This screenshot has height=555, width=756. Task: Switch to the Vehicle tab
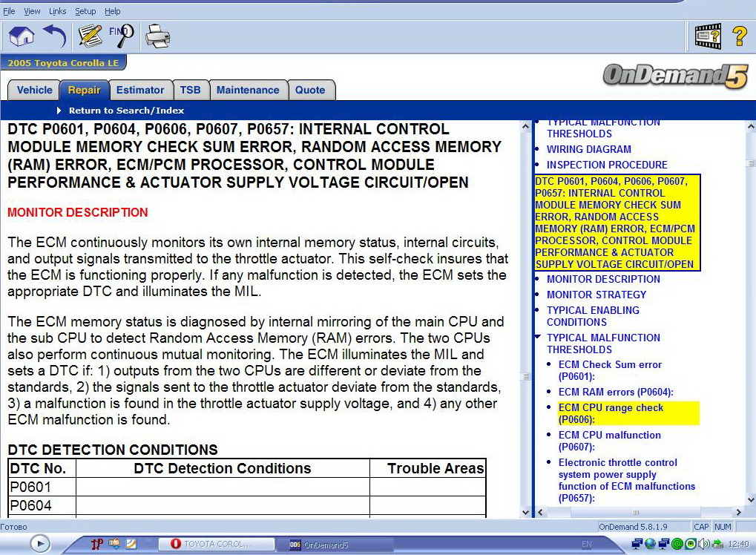34,91
